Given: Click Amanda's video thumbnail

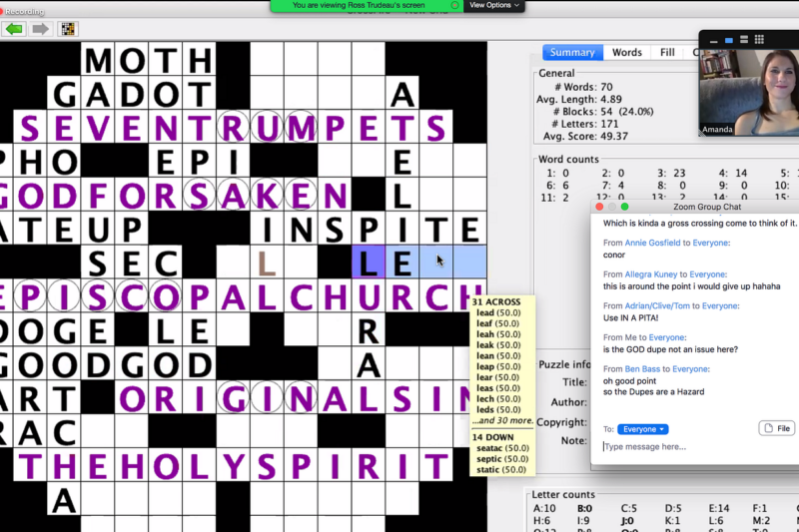Looking at the screenshot, I should click(x=749, y=92).
